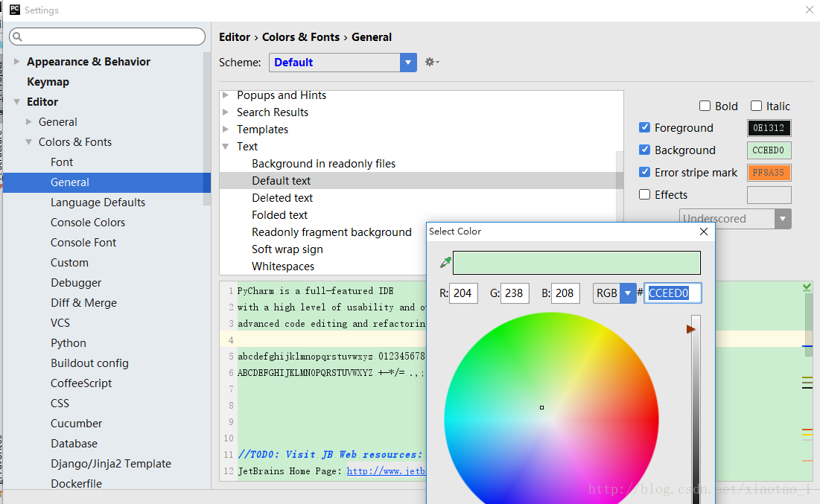
Task: Close the Select Color dialog
Action: click(x=704, y=232)
